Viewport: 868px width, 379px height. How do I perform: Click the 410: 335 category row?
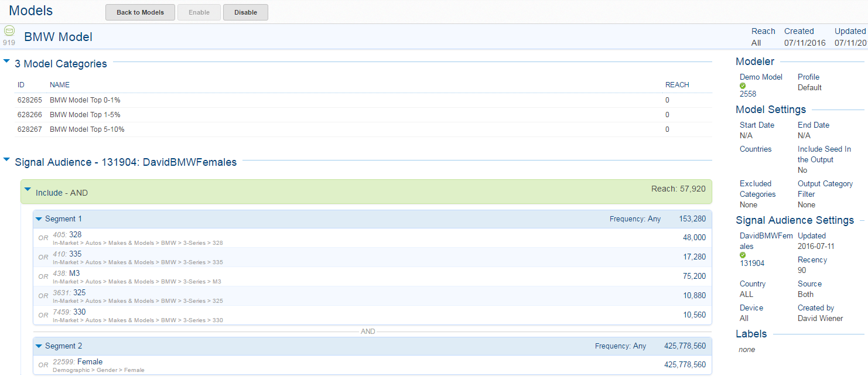pyautogui.click(x=373, y=257)
